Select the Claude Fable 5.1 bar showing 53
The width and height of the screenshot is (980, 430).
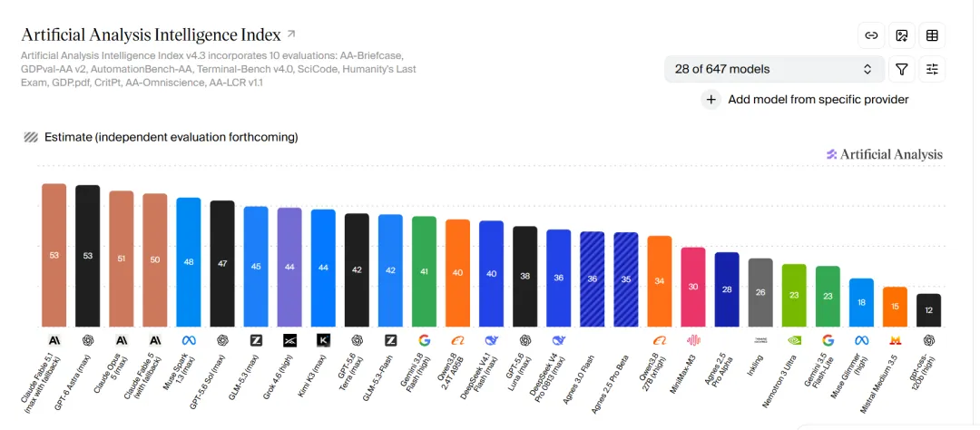(54, 255)
